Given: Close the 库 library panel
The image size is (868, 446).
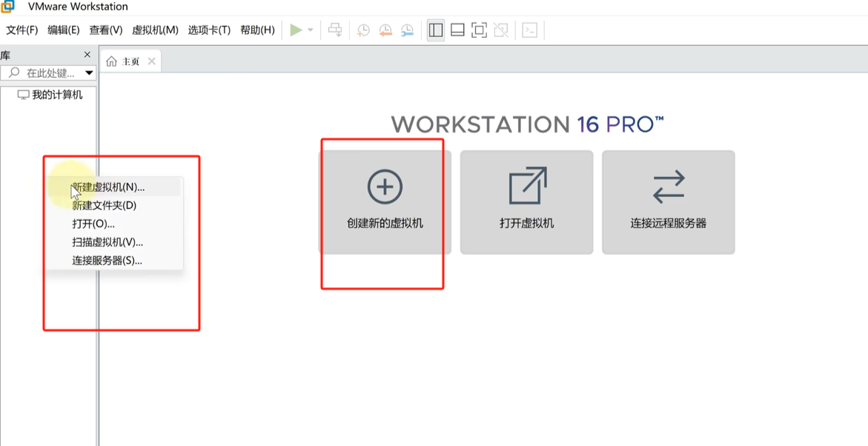Looking at the screenshot, I should click(87, 55).
